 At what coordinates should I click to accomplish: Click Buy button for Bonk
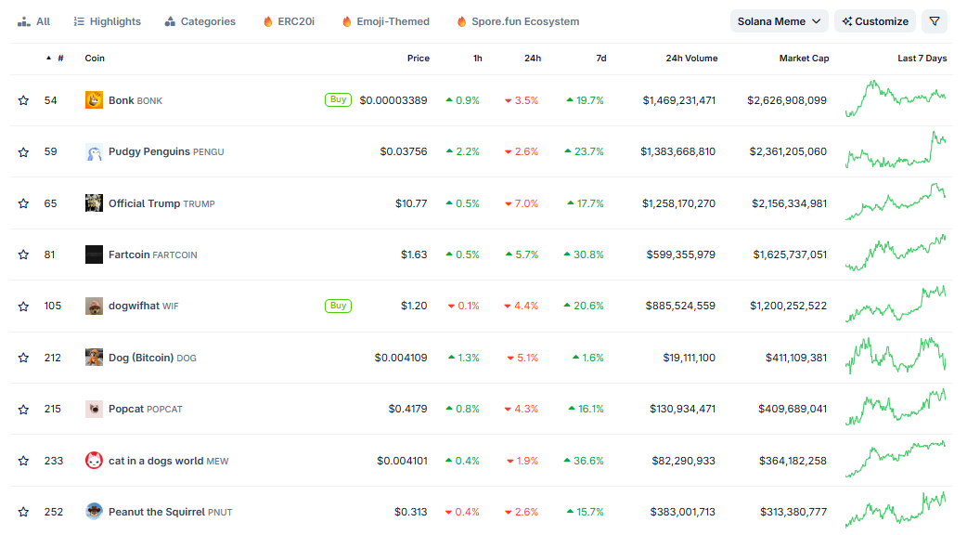tap(338, 99)
